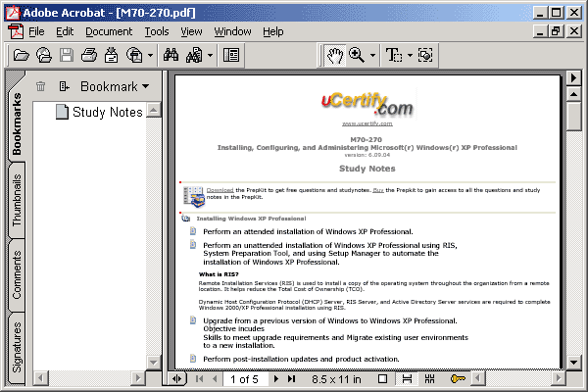Viewport: 588px width, 392px height.
Task: Click the Acrobat document icon in menu bar
Action: click(16, 31)
